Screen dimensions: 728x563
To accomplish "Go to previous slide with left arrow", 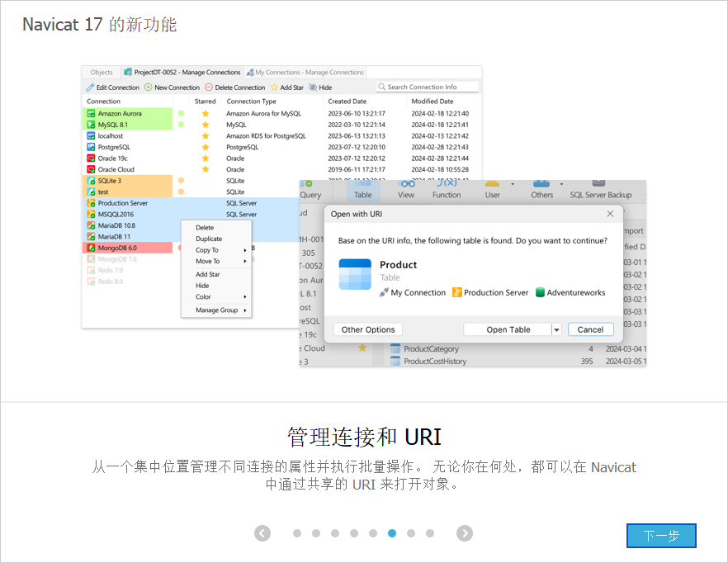I will point(262,533).
